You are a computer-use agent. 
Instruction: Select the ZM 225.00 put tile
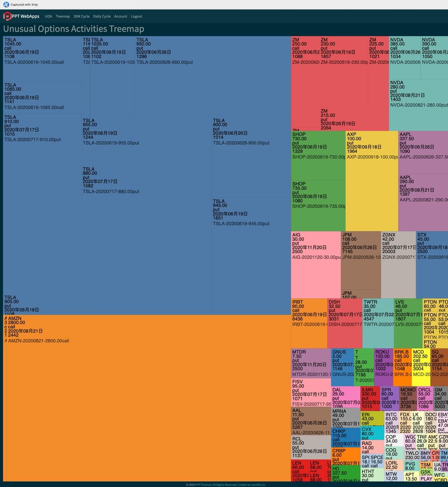click(x=378, y=72)
